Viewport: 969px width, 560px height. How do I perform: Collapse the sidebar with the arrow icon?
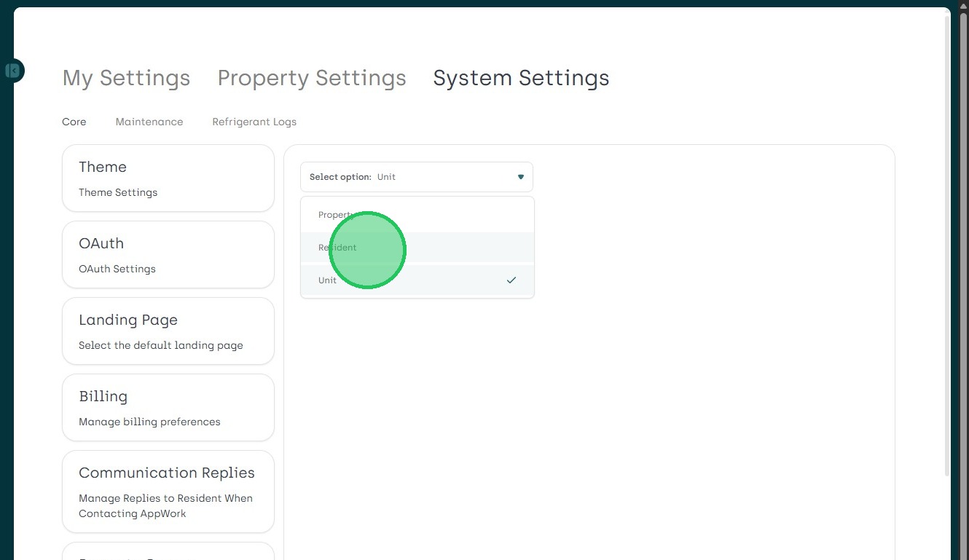pos(12,71)
